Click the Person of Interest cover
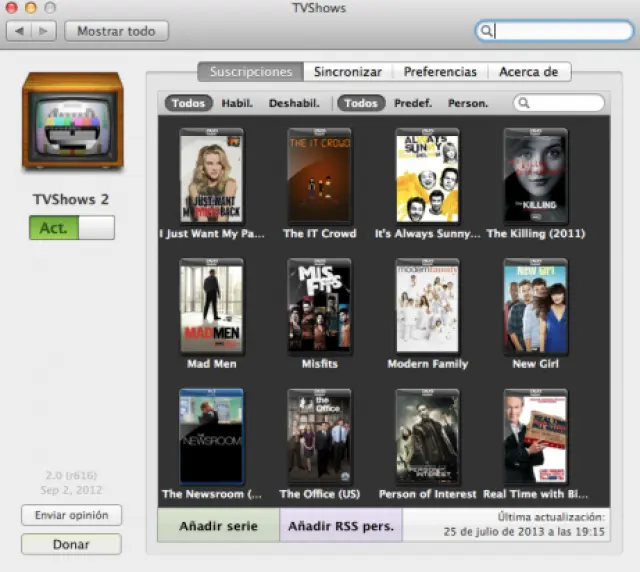Screen dimensions: 640x572 427,437
